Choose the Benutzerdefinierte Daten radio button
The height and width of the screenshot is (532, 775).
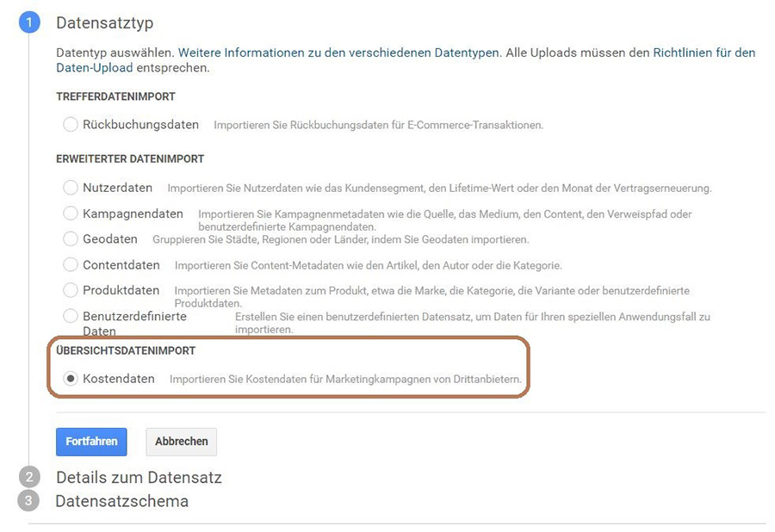pyautogui.click(x=71, y=316)
